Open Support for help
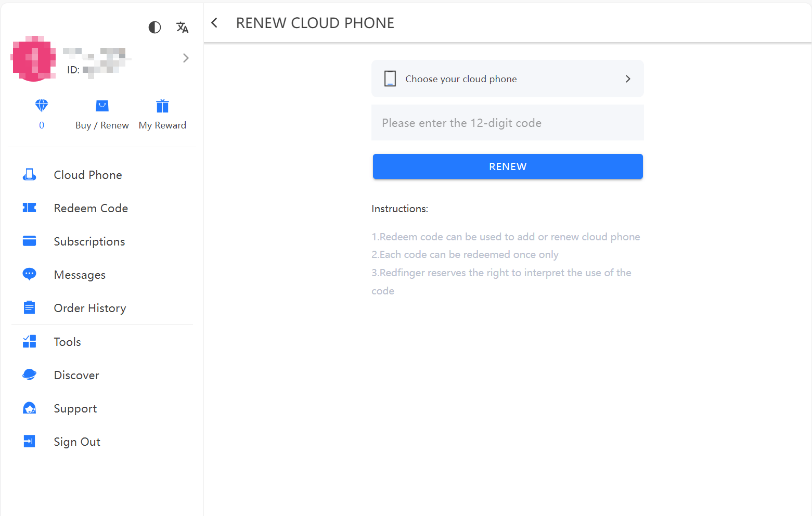The image size is (812, 516). [x=75, y=408]
